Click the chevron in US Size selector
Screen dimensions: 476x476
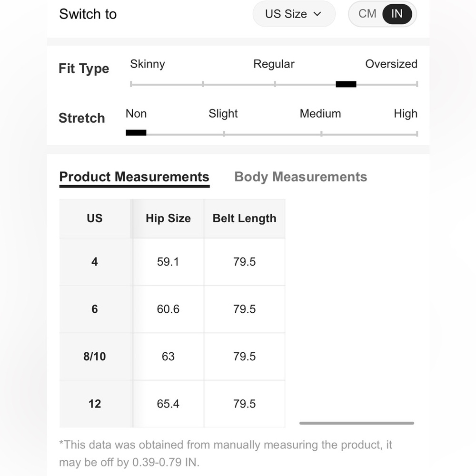(x=317, y=14)
